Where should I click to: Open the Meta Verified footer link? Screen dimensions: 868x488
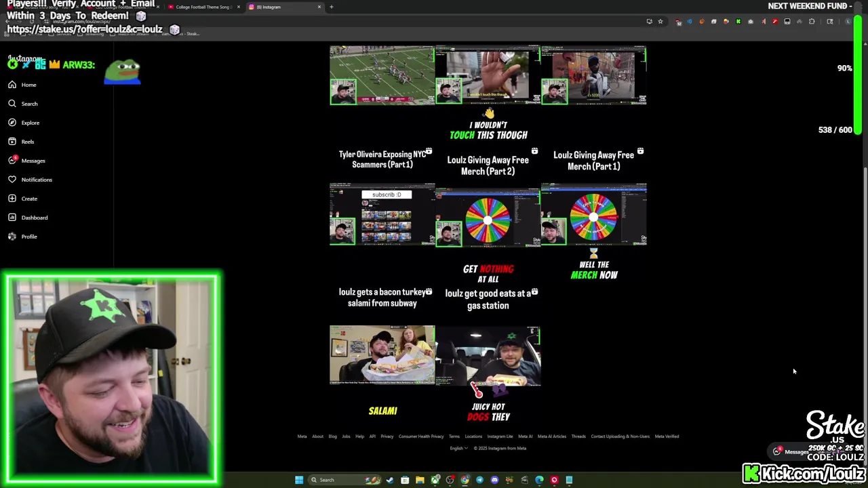667,436
